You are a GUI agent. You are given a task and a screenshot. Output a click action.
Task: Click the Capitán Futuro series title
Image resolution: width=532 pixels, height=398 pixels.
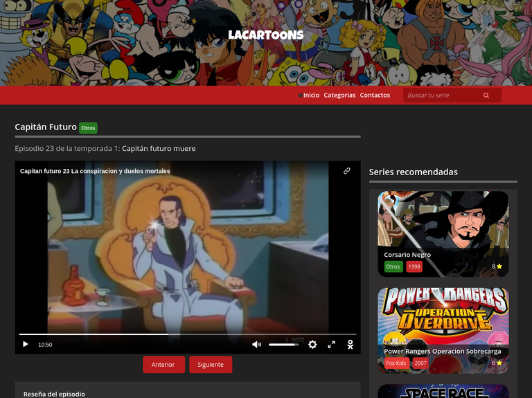(46, 127)
